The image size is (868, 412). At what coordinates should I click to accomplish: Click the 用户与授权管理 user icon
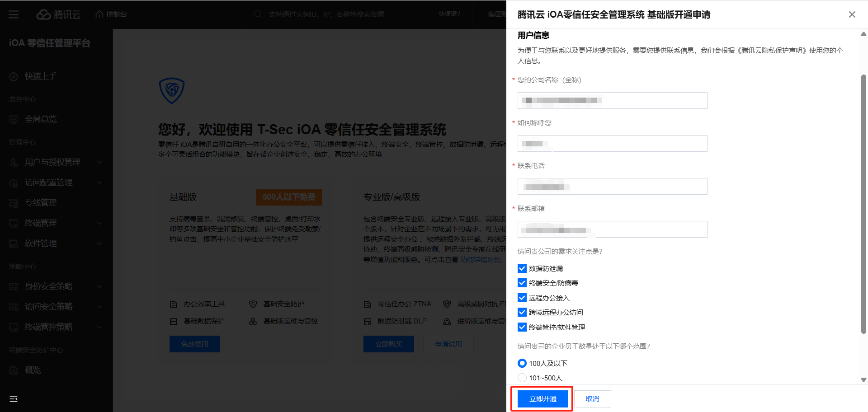(x=14, y=162)
